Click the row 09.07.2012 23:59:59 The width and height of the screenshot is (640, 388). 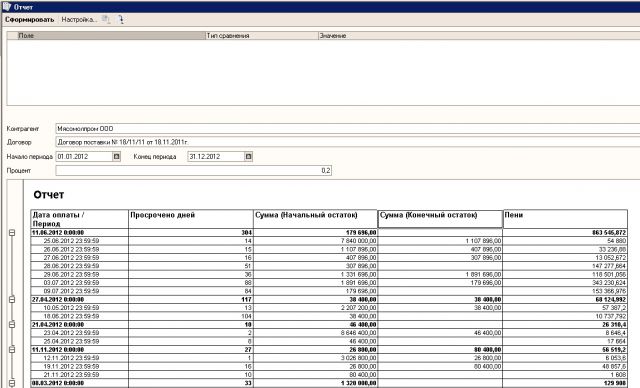[329, 291]
